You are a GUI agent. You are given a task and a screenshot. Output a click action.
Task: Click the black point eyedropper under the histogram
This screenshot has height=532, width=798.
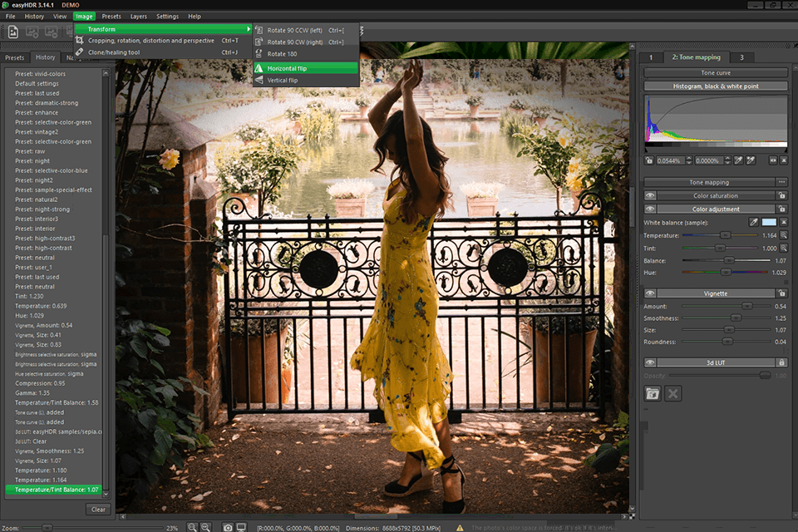point(736,160)
